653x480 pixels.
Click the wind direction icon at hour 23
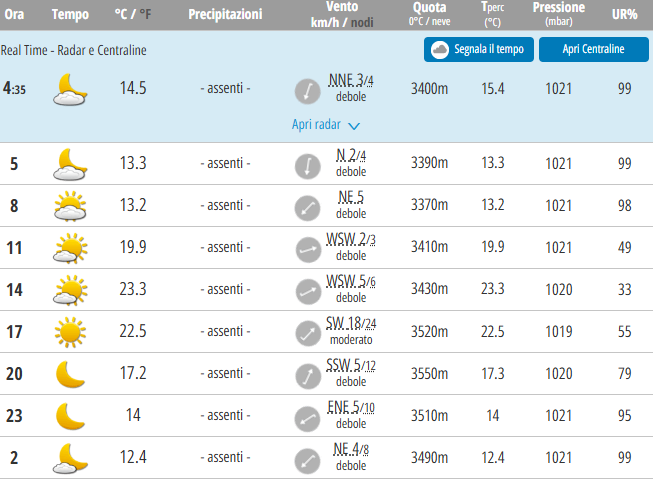[x=306, y=416]
